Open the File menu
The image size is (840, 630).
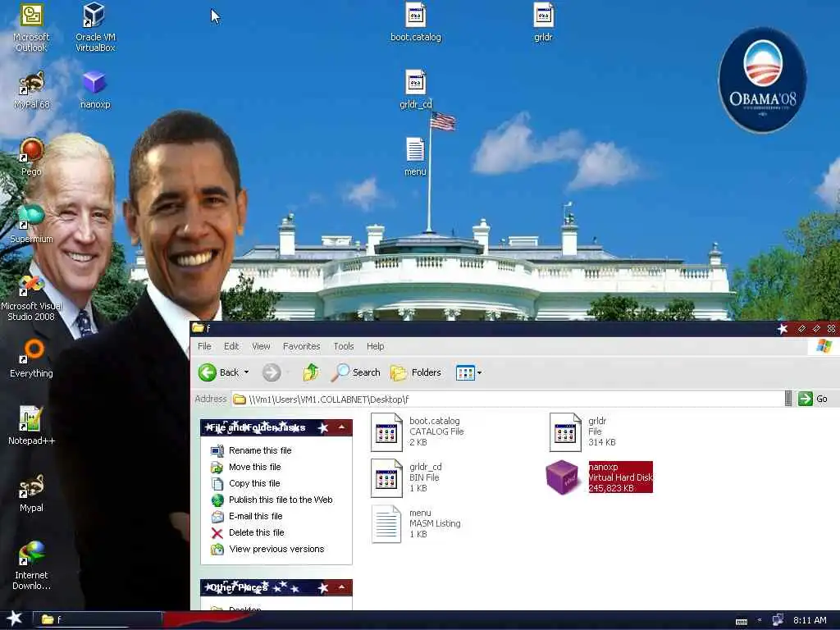pyautogui.click(x=204, y=346)
